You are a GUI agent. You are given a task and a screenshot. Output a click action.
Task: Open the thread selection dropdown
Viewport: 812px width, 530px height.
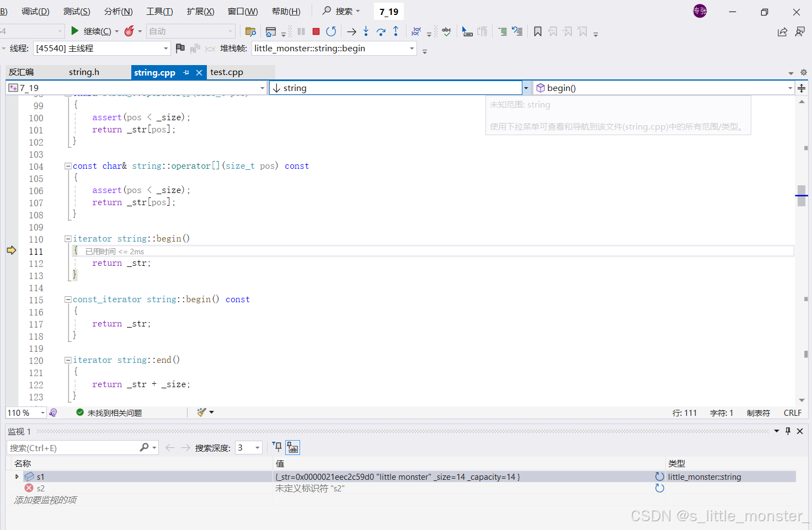coord(165,49)
